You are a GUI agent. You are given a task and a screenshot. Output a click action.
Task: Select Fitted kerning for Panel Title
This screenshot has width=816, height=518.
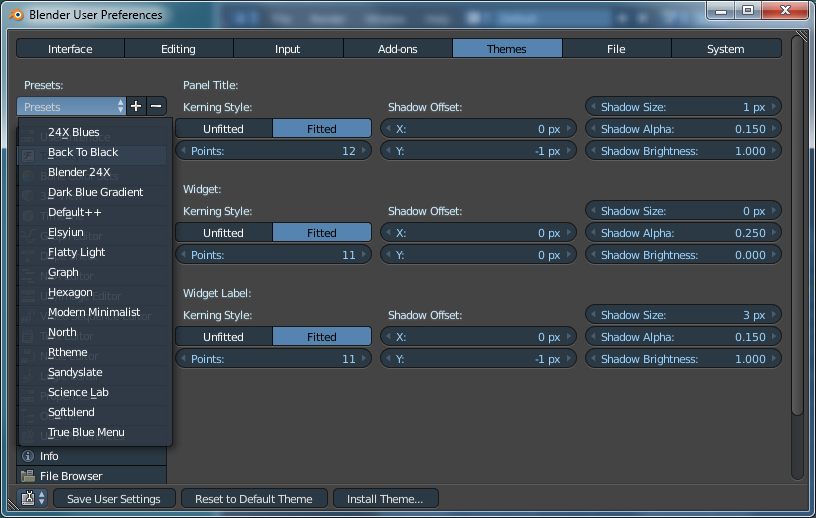(x=322, y=129)
